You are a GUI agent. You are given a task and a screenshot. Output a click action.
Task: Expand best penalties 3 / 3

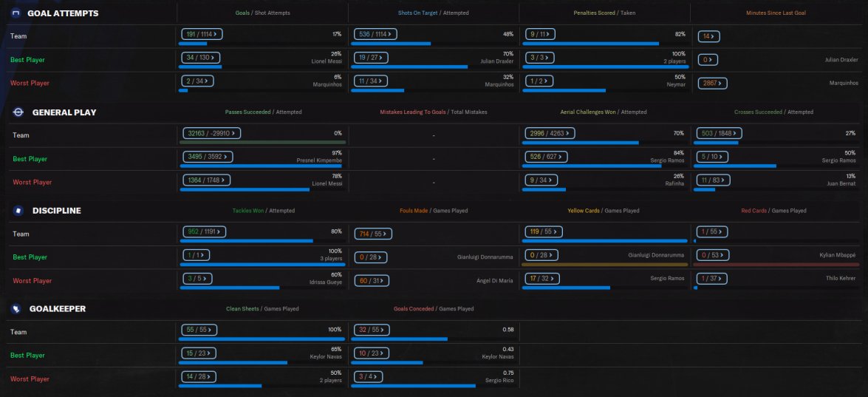(538, 58)
